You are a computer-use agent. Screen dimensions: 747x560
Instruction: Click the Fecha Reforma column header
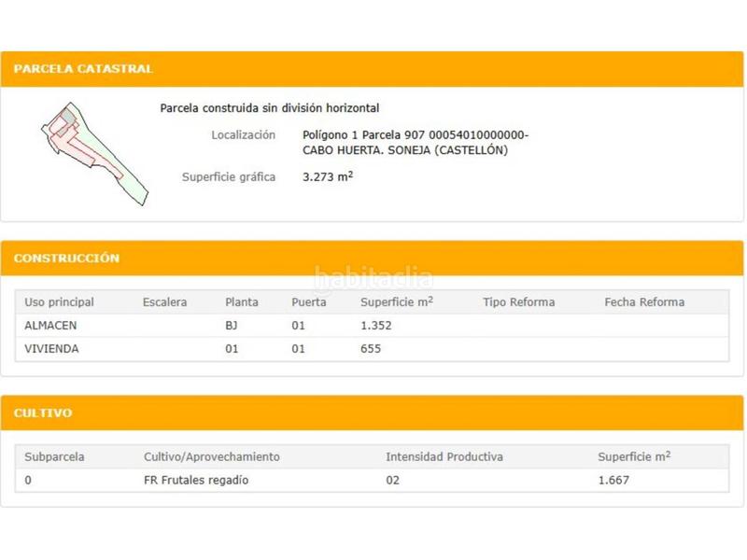pyautogui.click(x=644, y=302)
